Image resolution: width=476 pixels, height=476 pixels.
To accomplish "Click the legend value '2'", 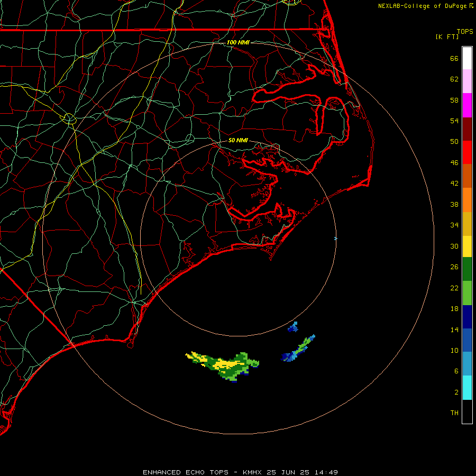I will click(456, 392).
